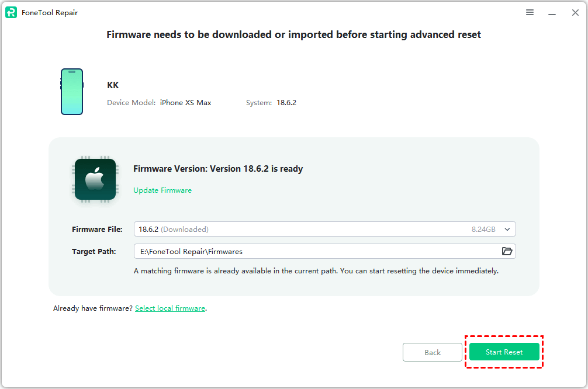Expand the Firmware File dropdown arrow
The width and height of the screenshot is (588, 389).
click(x=507, y=230)
